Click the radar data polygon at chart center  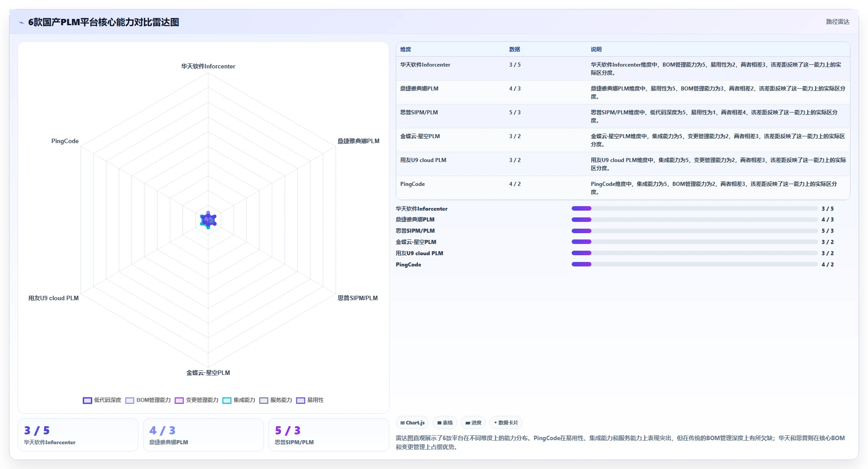[x=208, y=220]
